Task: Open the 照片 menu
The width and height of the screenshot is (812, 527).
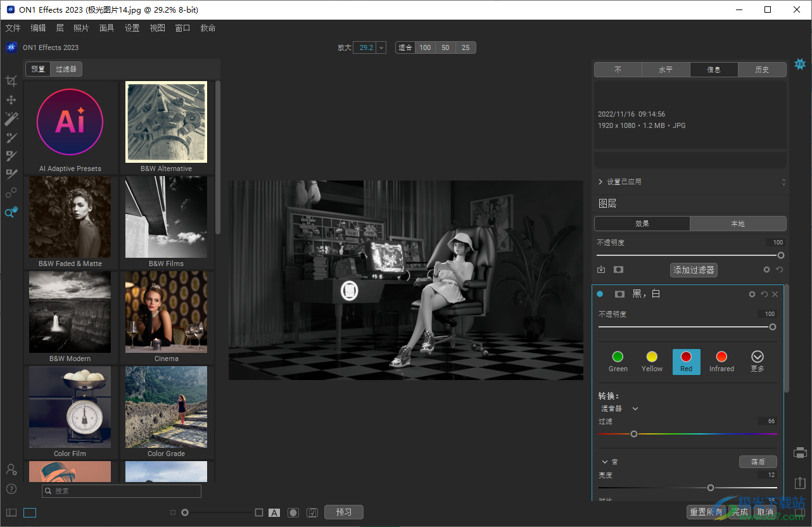Action: tap(81, 28)
